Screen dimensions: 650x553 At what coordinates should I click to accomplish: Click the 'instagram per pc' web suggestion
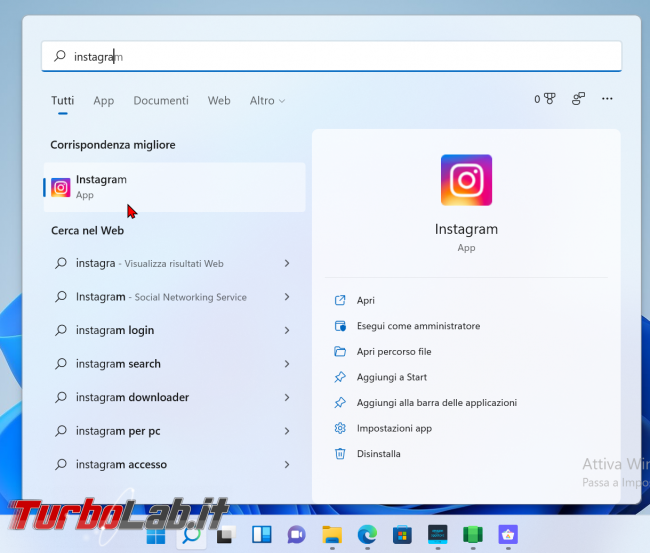118,431
